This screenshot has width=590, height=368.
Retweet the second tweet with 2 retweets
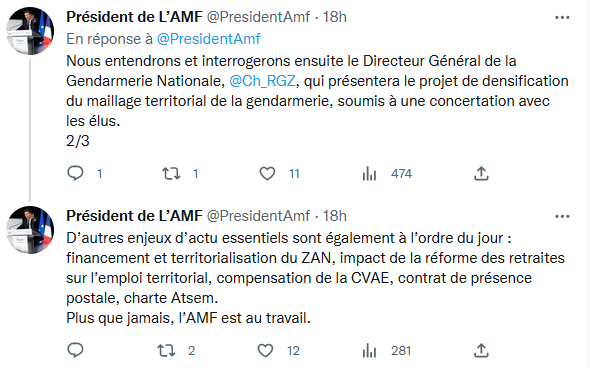166,351
